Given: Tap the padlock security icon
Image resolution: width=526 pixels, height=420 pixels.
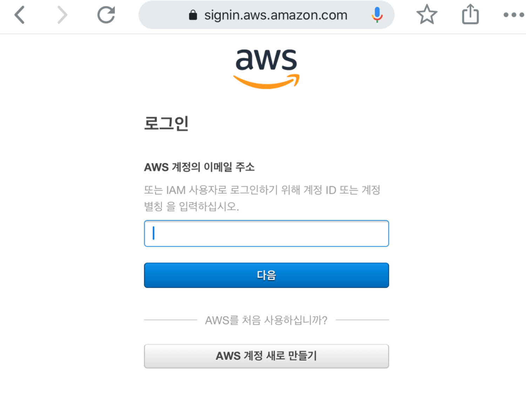Looking at the screenshot, I should point(193,15).
